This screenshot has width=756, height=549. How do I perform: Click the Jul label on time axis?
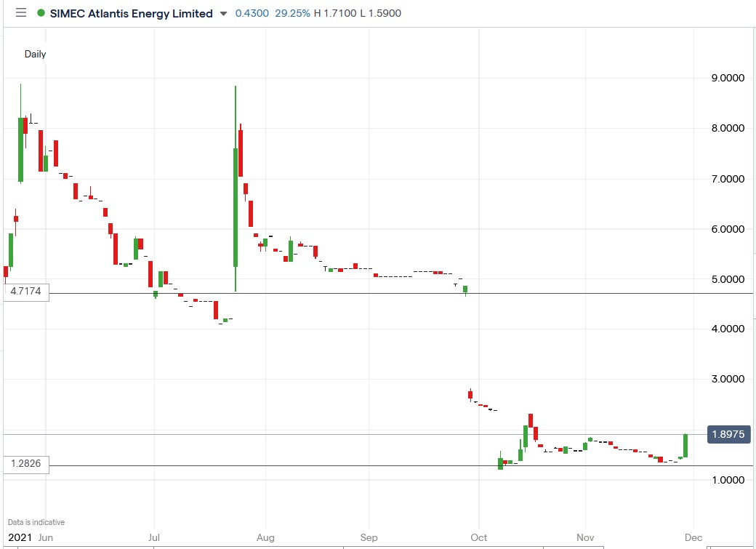click(154, 537)
